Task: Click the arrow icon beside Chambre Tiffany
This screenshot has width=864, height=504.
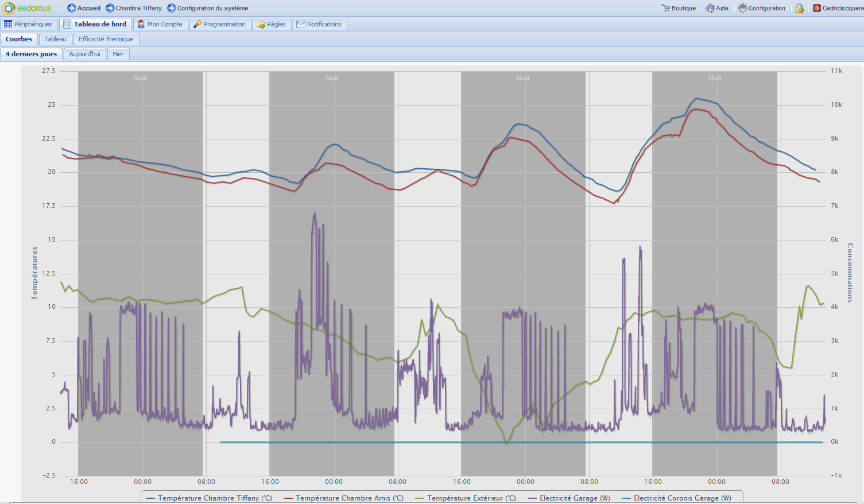Action: pos(110,8)
